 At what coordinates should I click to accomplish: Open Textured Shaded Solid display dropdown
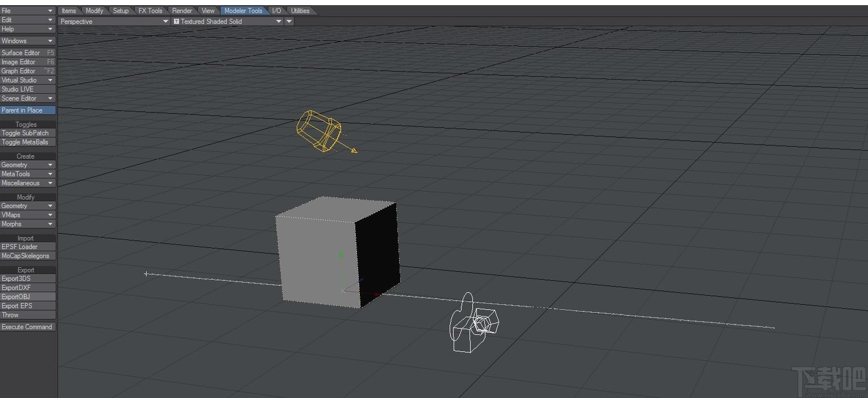(x=227, y=21)
